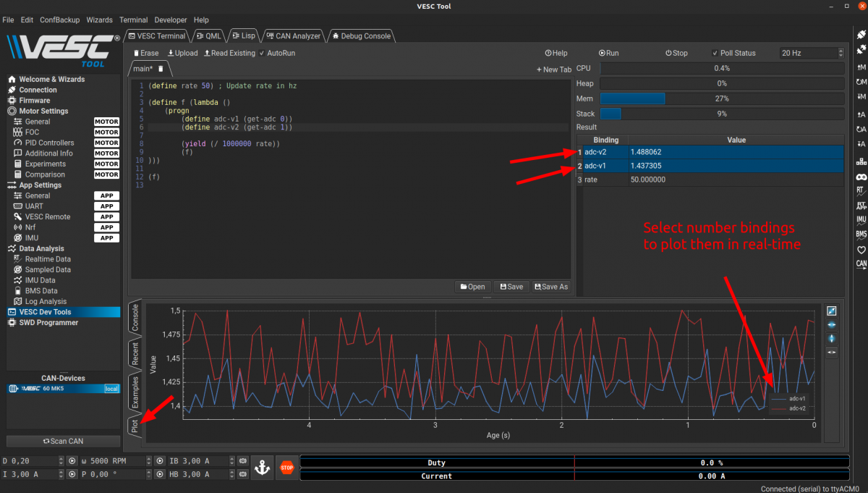Toggle IMU data streaming icon
This screenshot has height=493, width=868.
tap(861, 219)
